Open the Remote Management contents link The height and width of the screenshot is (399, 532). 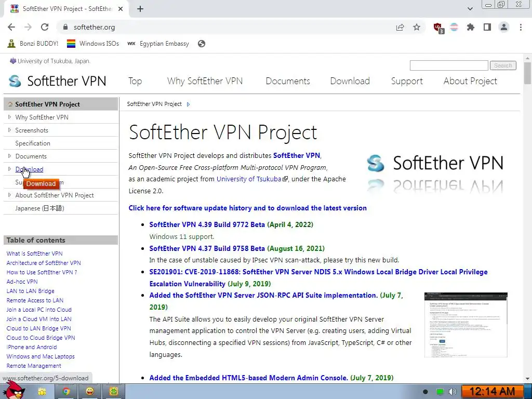click(34, 366)
